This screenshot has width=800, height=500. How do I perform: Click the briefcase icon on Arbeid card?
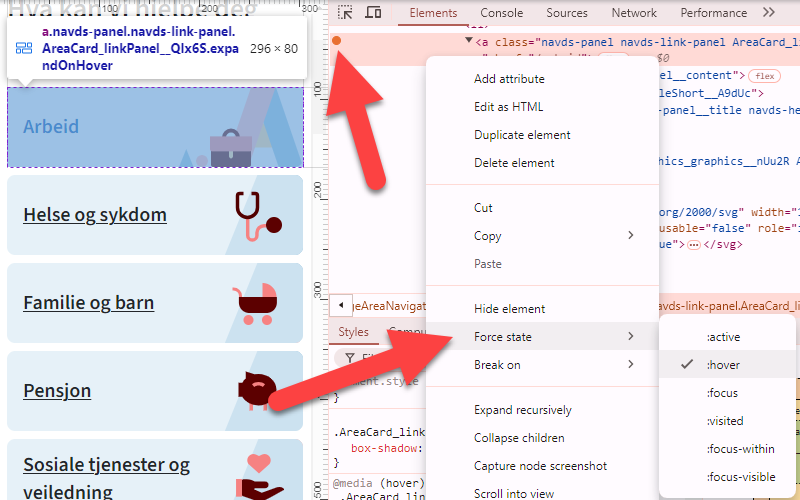231,148
